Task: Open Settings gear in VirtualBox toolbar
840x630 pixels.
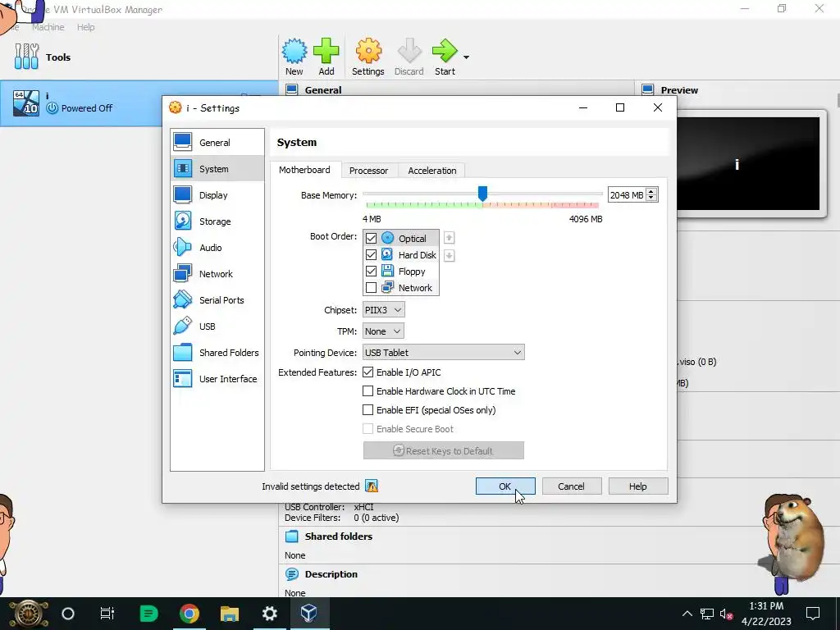Action: (x=368, y=51)
